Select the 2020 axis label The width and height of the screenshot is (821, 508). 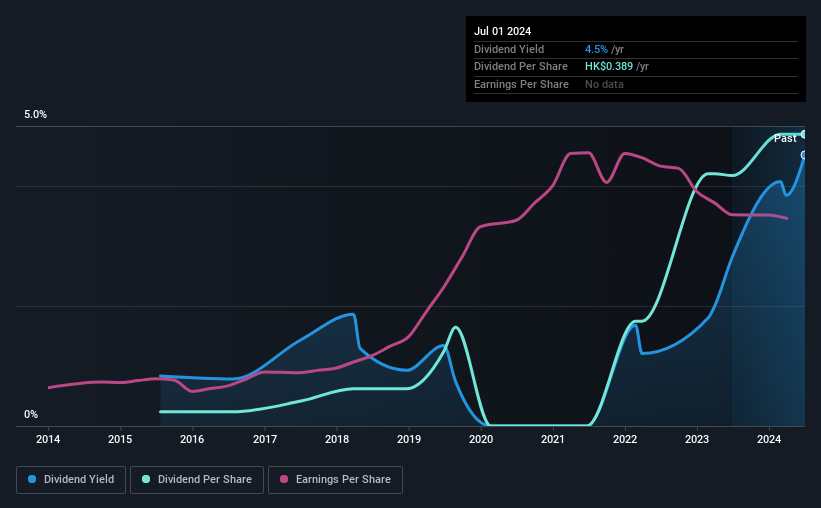coord(481,439)
